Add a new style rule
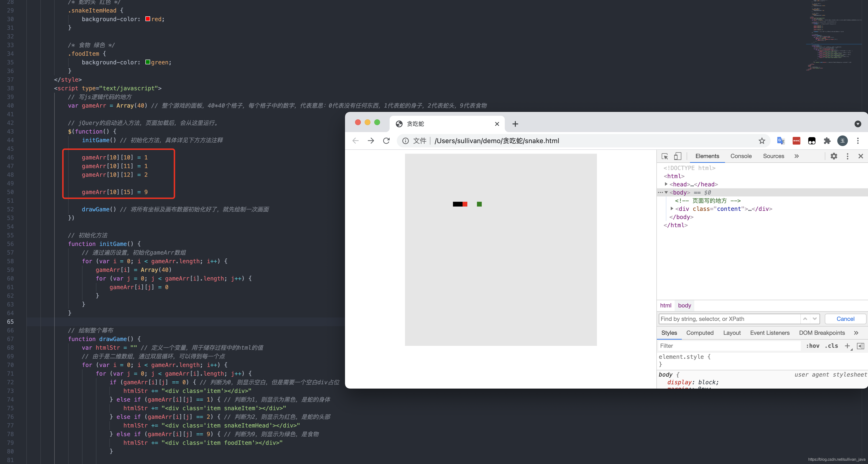Image resolution: width=868 pixels, height=464 pixels. click(847, 346)
